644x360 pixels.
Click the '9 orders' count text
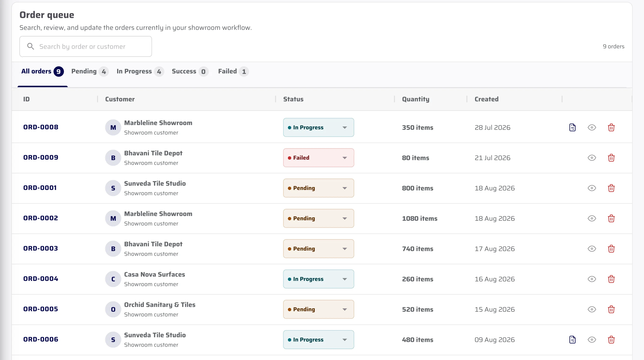(613, 46)
